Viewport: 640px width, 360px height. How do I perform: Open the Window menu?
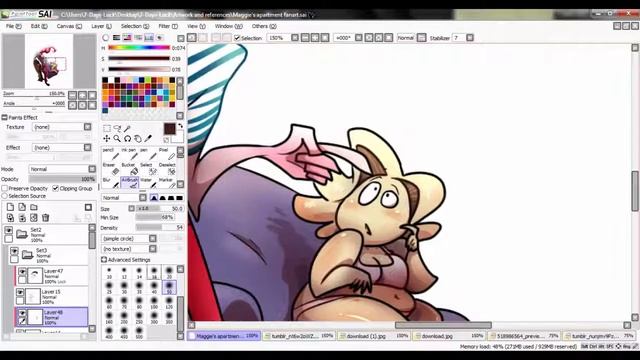229,26
